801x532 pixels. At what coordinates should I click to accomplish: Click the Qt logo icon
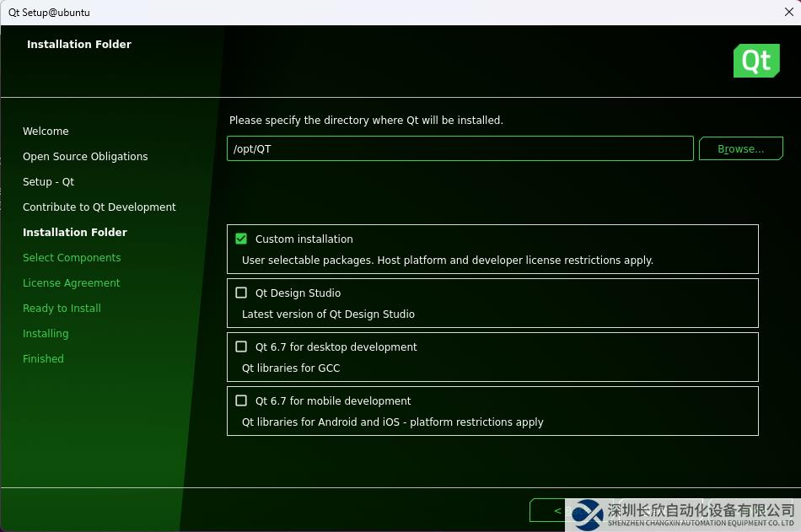756,61
